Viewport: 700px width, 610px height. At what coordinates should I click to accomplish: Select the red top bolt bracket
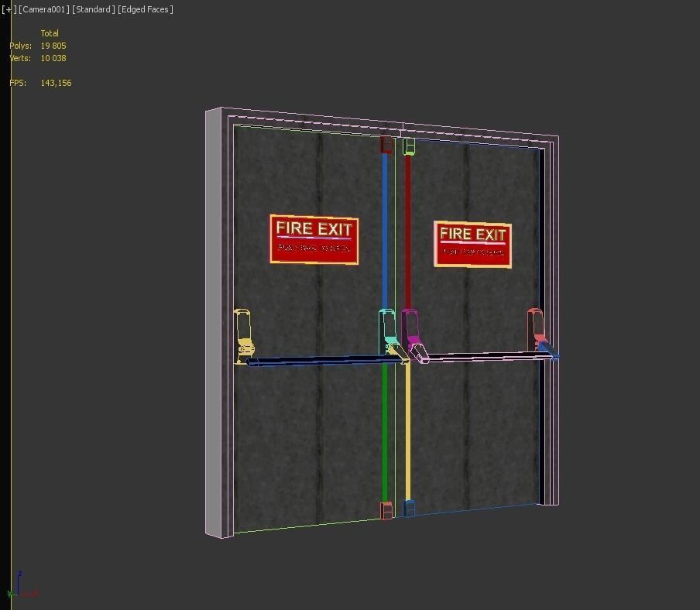[386, 145]
